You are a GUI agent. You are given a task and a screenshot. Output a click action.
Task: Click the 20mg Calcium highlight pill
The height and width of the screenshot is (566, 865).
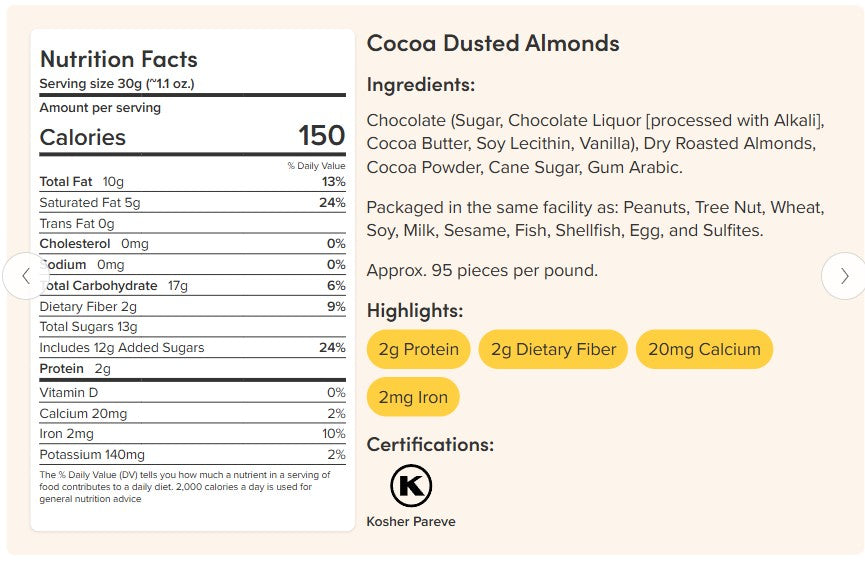pos(704,349)
